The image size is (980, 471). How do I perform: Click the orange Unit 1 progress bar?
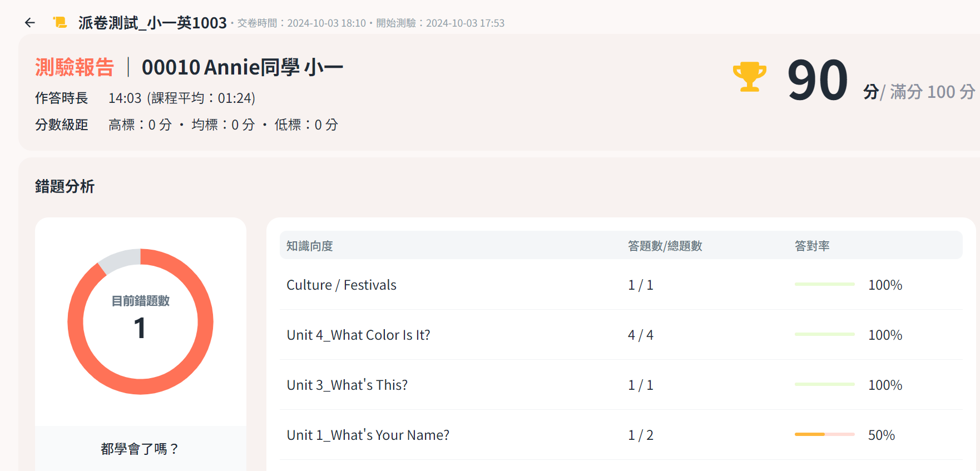click(825, 434)
